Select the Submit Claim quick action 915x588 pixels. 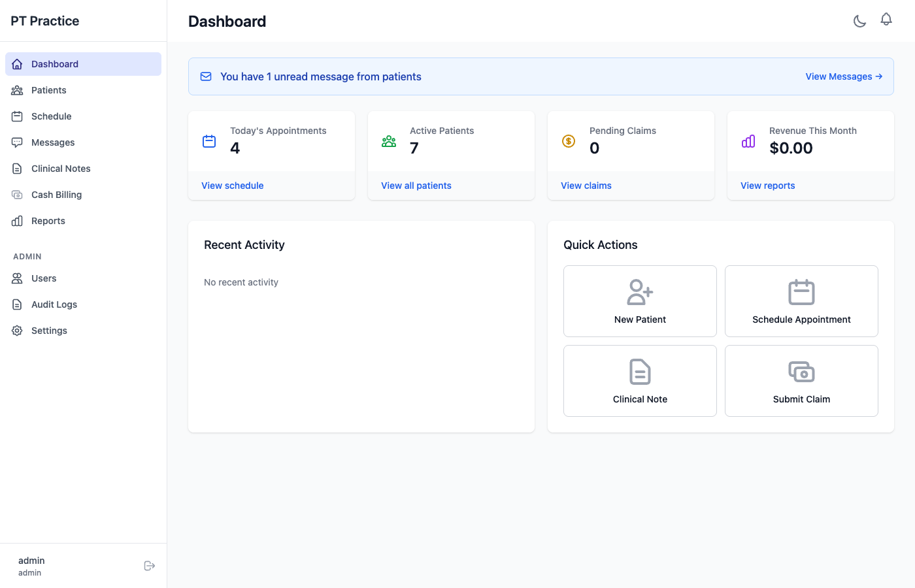pos(801,381)
